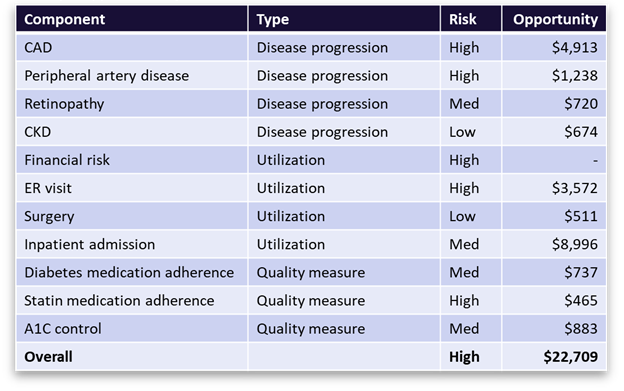Select the $8,996 opportunity cell
Image resolution: width=624 pixels, height=391 pixels.
(x=554, y=244)
